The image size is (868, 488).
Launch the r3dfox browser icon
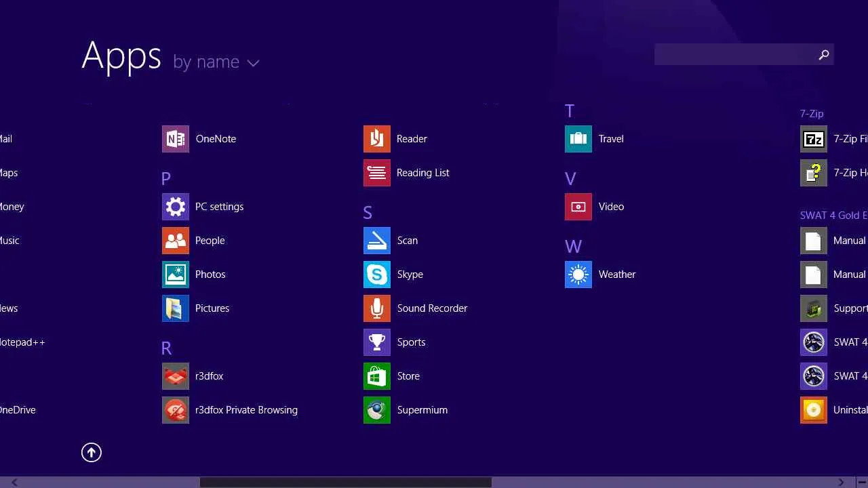click(x=176, y=376)
